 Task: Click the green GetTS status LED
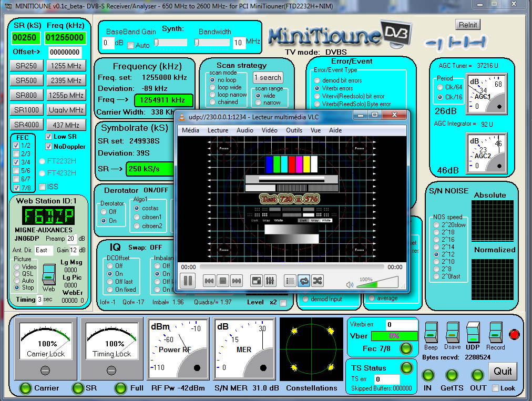coord(452,375)
